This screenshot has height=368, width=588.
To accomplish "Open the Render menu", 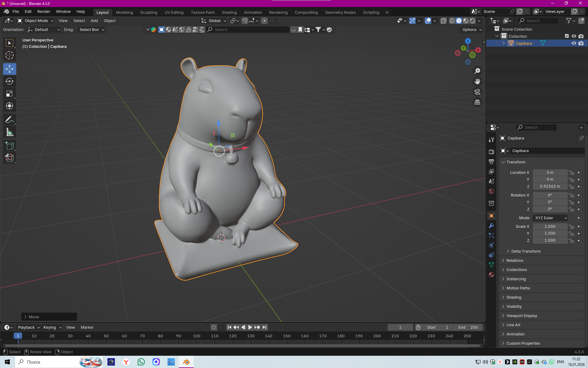I will coord(44,12).
